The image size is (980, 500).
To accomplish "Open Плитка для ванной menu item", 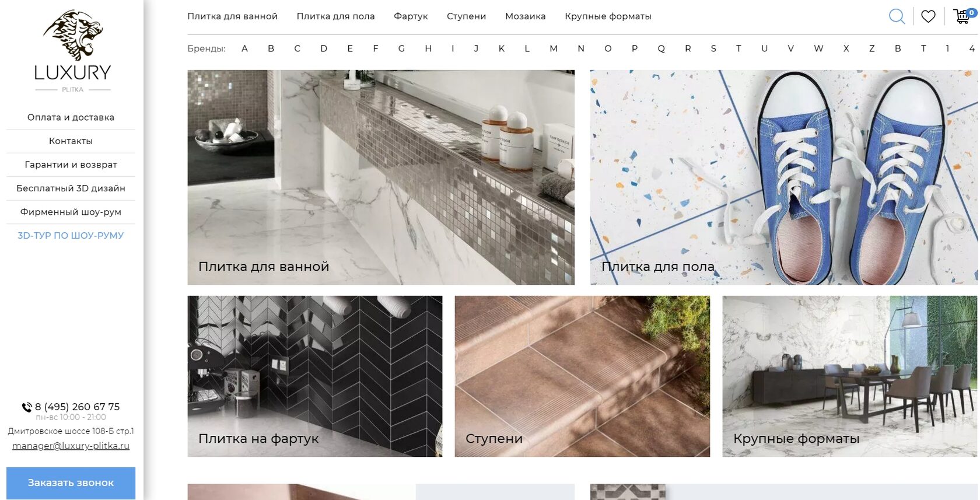I will 232,16.
